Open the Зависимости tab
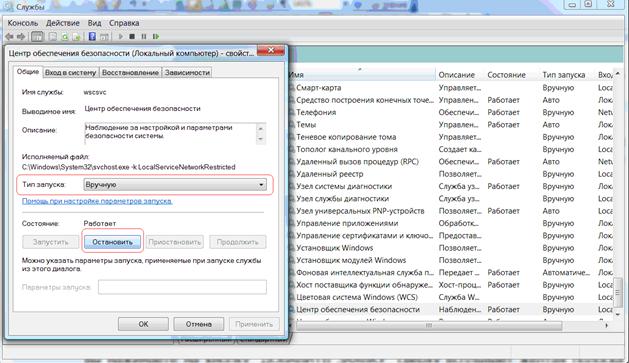The image size is (629, 363). click(187, 73)
